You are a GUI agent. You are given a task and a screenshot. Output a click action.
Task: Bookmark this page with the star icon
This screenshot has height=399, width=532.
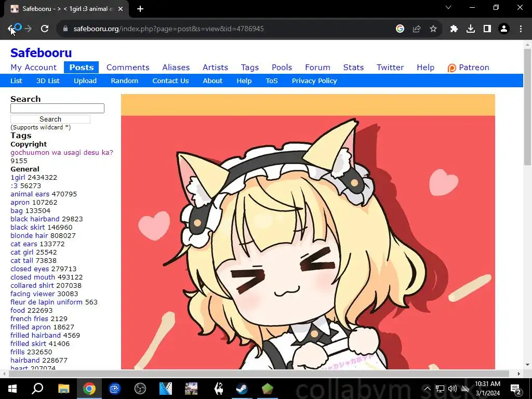tap(433, 29)
